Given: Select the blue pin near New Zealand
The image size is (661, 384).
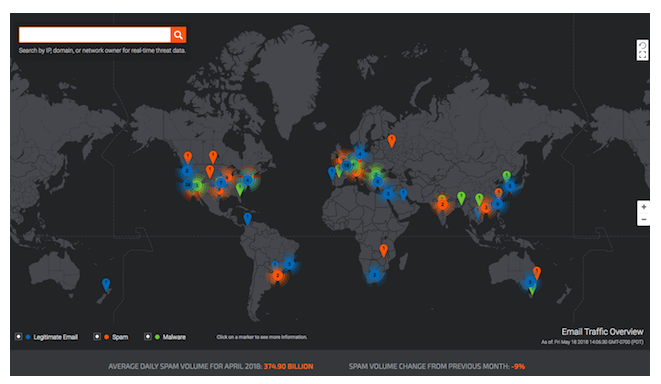Looking at the screenshot, I should pos(106,285).
